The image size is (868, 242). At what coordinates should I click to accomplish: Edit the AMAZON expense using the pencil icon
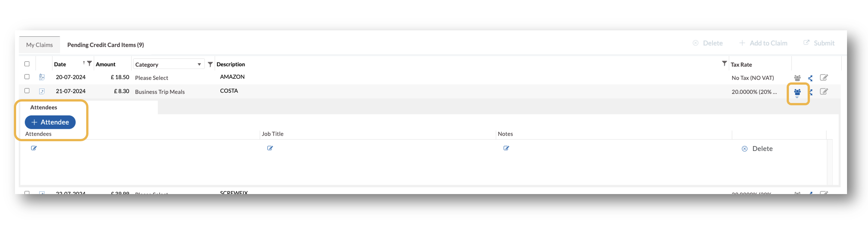(824, 78)
